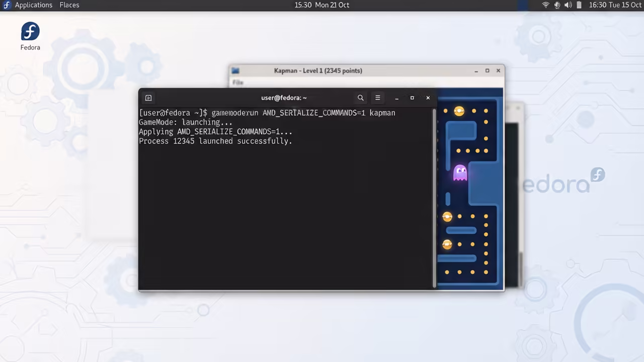The height and width of the screenshot is (362, 644).
Task: Open new tab button in terminal header
Action: (x=148, y=98)
